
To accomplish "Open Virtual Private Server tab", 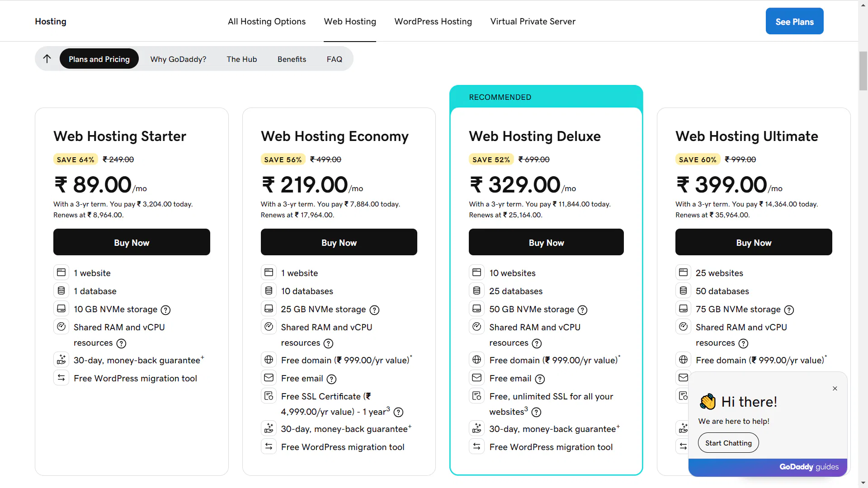I will pos(533,21).
